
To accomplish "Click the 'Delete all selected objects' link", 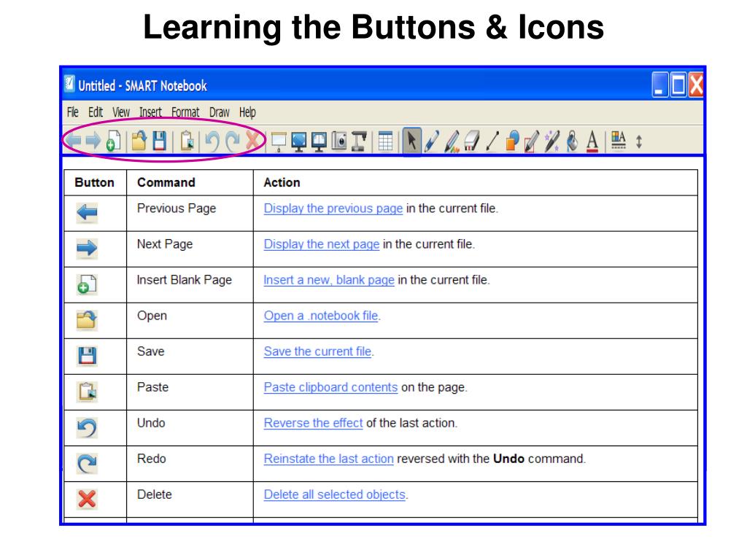I will (x=335, y=495).
